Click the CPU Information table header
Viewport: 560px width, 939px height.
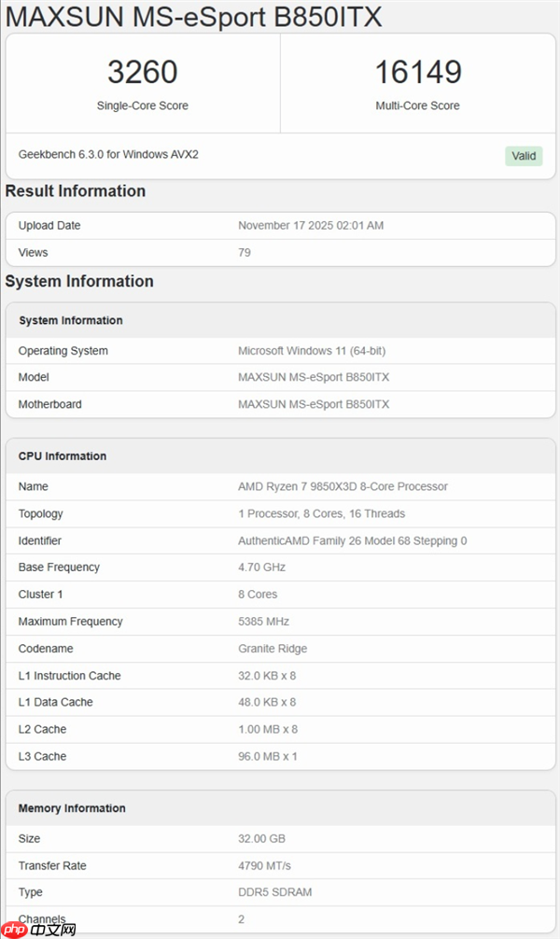(x=63, y=456)
